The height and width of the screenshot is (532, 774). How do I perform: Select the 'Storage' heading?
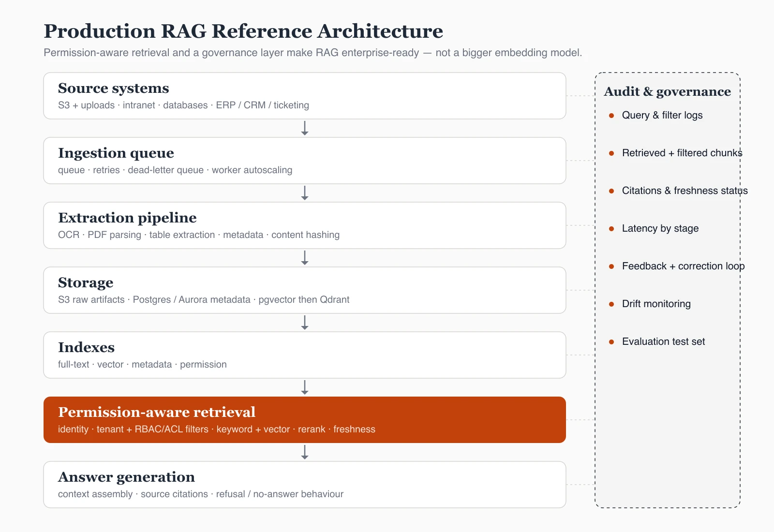86,282
